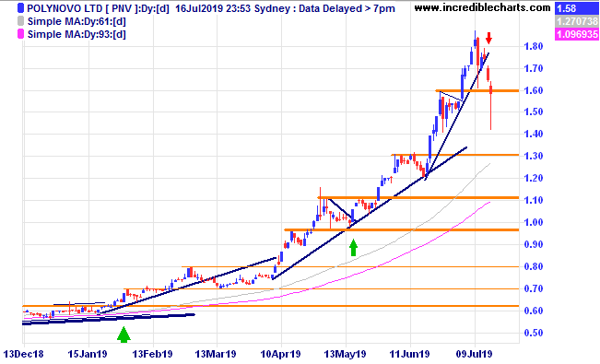This screenshot has width=600, height=364.
Task: Click the 1.50 price axis label
Action: click(x=534, y=112)
